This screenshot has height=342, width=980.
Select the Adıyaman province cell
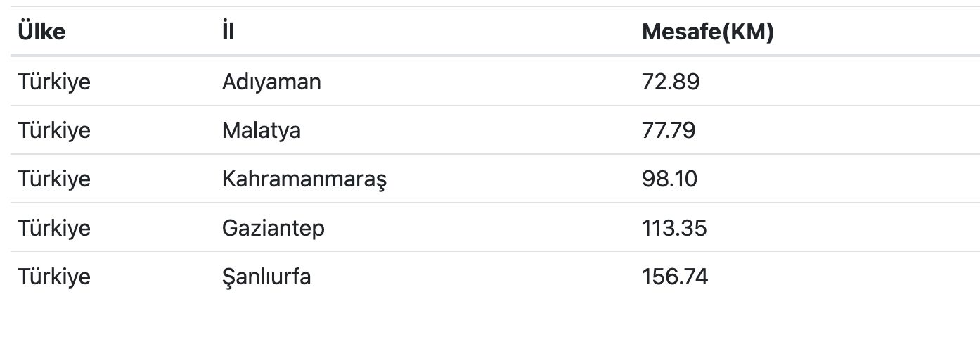pyautogui.click(x=271, y=82)
